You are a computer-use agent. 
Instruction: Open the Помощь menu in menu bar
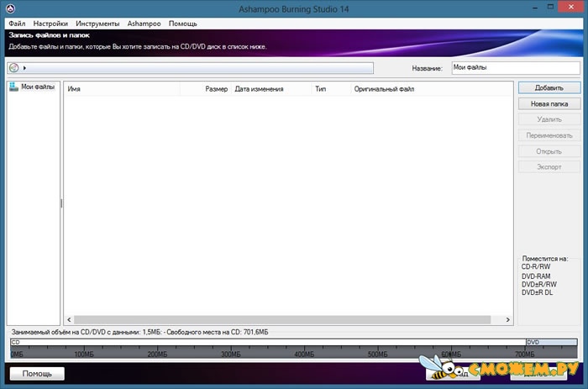pyautogui.click(x=182, y=24)
